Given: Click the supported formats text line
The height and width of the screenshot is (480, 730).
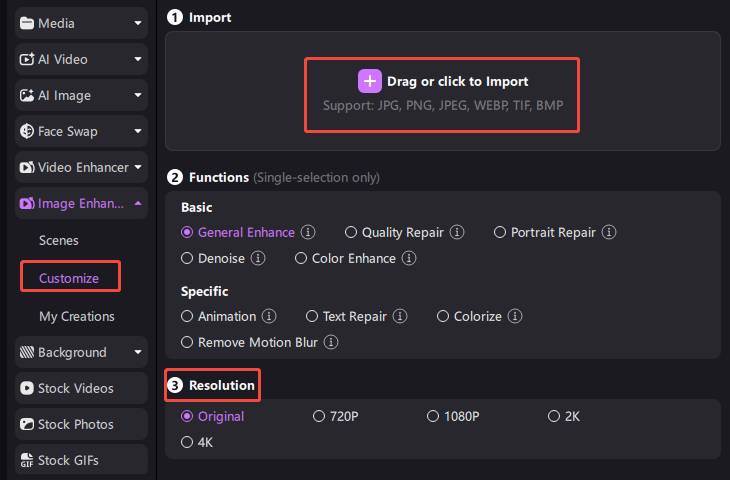Looking at the screenshot, I should click(x=443, y=106).
